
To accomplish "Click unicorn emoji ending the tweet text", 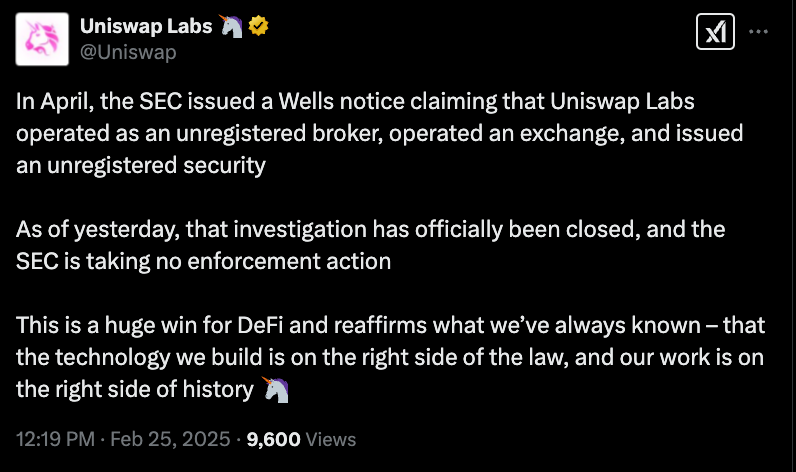I will pos(275,390).
